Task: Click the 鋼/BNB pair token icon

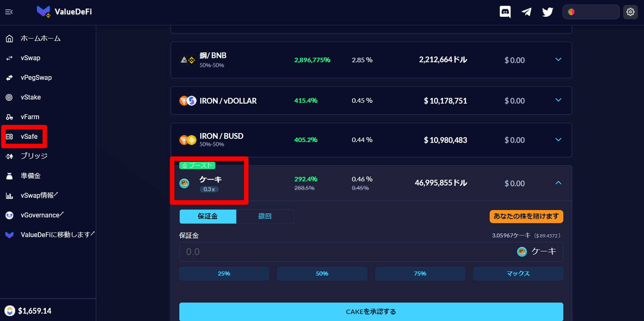Action: [x=188, y=60]
